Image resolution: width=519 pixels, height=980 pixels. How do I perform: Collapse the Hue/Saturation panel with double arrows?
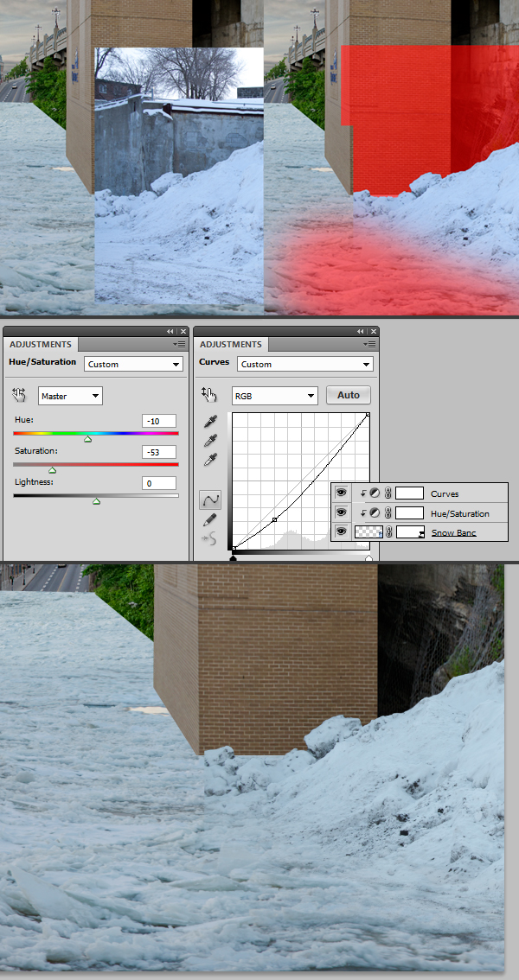pos(170,331)
